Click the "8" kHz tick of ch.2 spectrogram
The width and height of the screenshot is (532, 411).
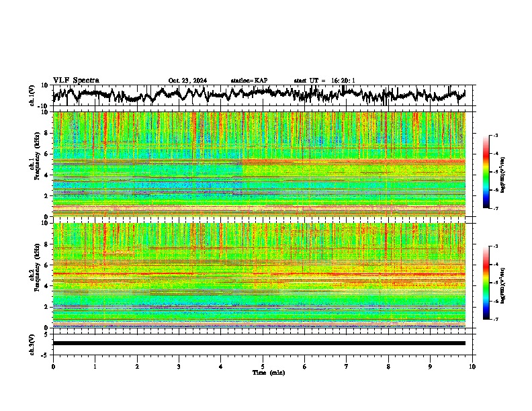[x=46, y=244]
